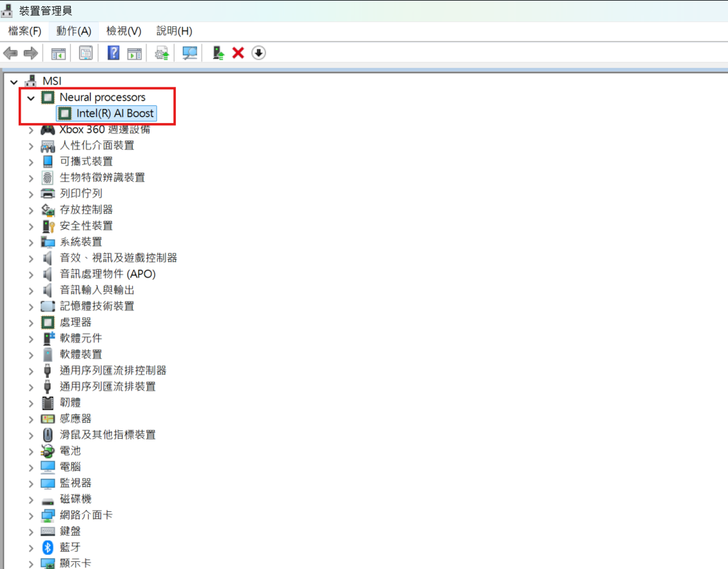Open the 檔案(F) menu
The height and width of the screenshot is (569, 728).
pos(24,31)
